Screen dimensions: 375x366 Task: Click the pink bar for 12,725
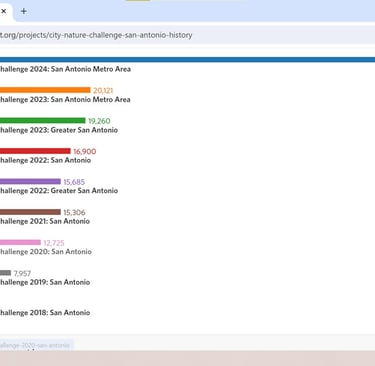[x=20, y=242]
